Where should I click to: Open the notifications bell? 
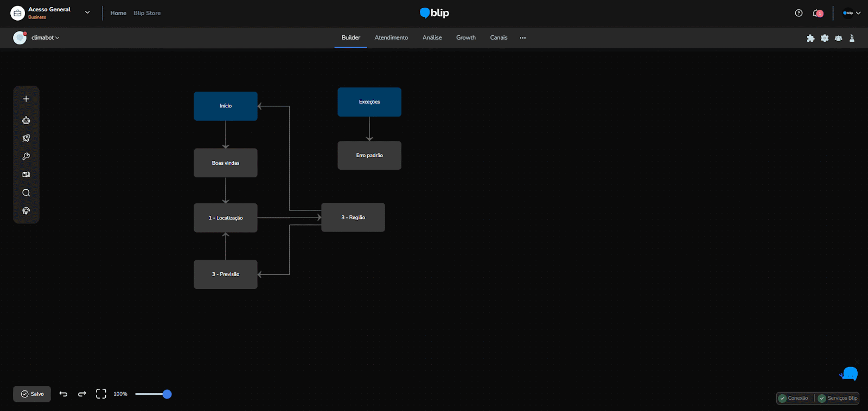(818, 13)
